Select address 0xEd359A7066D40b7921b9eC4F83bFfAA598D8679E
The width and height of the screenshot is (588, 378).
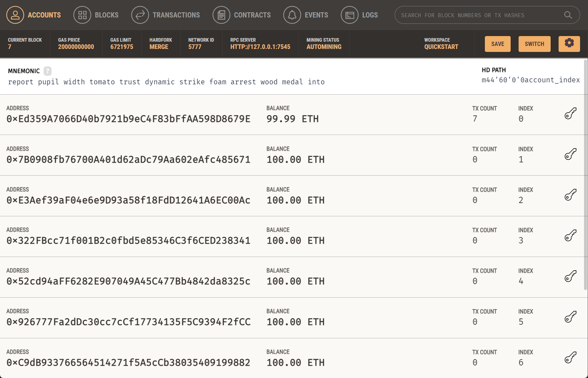129,119
